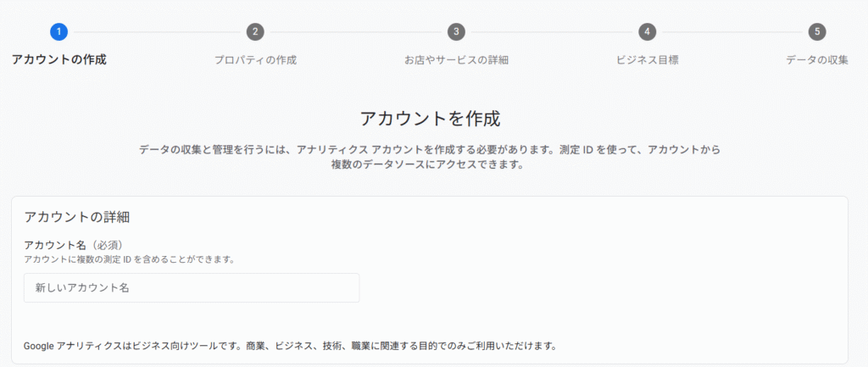
Task: Click the step 2 circle icon
Action: pos(255,32)
